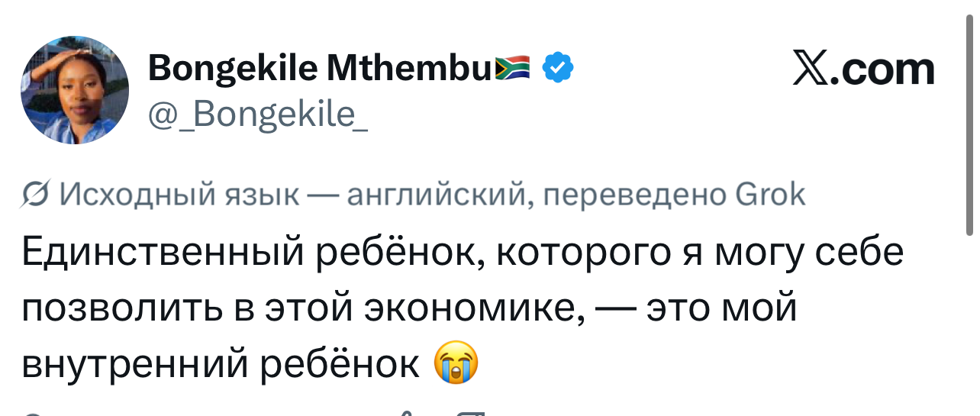Click the loudly crying face emoji
The height and width of the screenshot is (416, 980).
(x=456, y=363)
